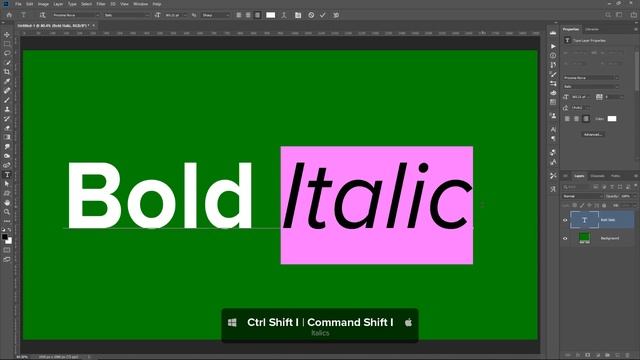Viewport: 640px width, 360px height.
Task: Switch to the Paths tab
Action: tap(616, 176)
